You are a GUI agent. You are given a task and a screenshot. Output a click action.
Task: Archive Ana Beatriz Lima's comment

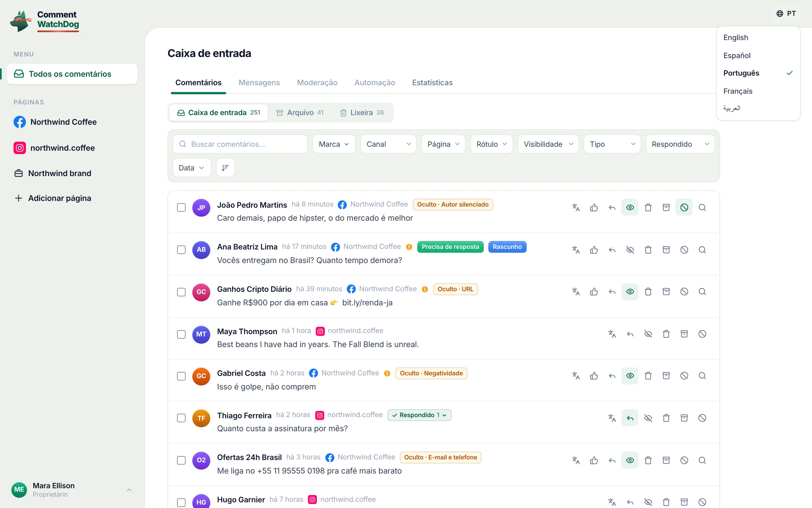point(666,250)
